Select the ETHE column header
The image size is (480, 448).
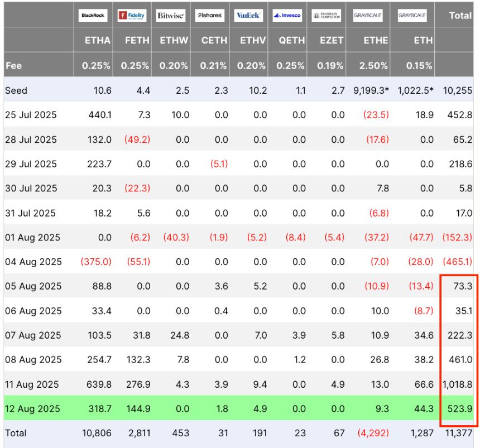pyautogui.click(x=376, y=40)
